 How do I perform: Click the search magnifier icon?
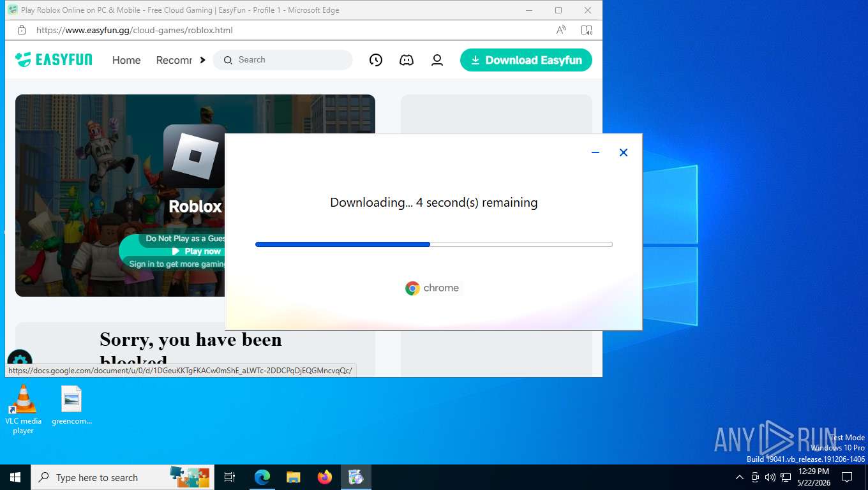pyautogui.click(x=228, y=60)
